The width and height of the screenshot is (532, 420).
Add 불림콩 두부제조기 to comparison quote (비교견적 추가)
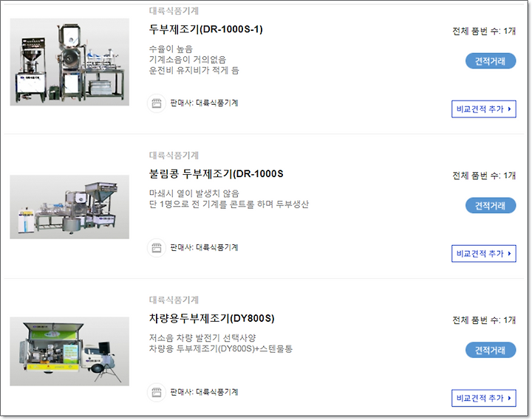483,254
